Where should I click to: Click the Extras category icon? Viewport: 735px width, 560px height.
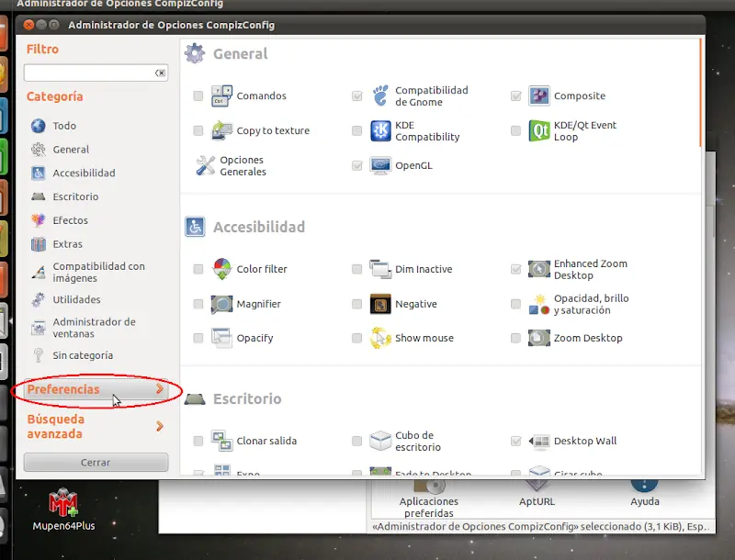[39, 244]
